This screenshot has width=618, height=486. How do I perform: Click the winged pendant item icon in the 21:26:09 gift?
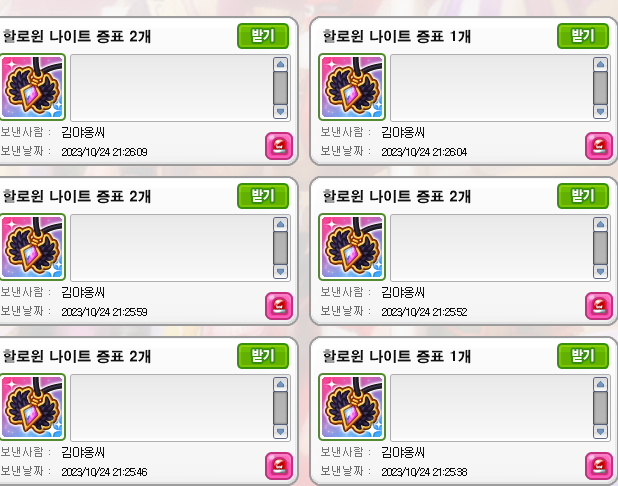32,87
